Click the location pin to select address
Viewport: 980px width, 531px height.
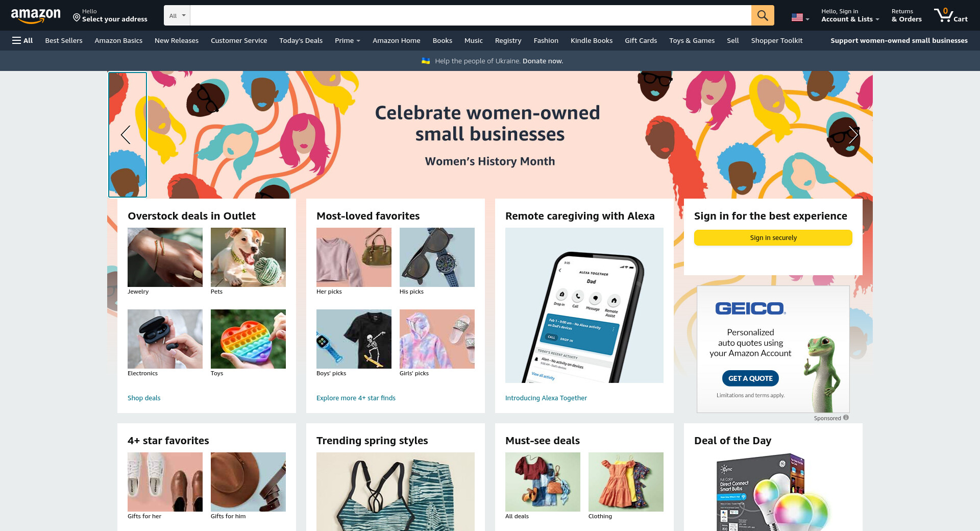[77, 18]
